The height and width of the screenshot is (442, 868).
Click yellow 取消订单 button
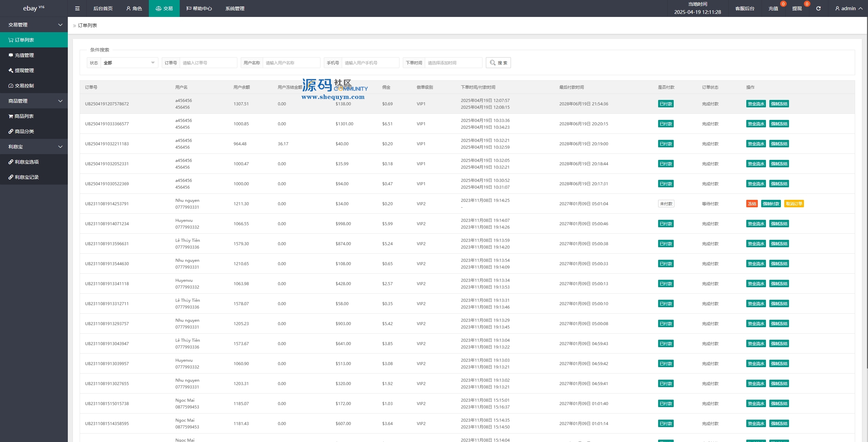point(794,204)
